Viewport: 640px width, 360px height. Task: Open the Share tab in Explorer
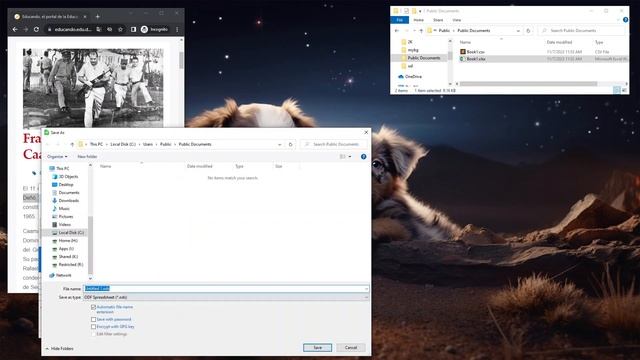pos(438,20)
